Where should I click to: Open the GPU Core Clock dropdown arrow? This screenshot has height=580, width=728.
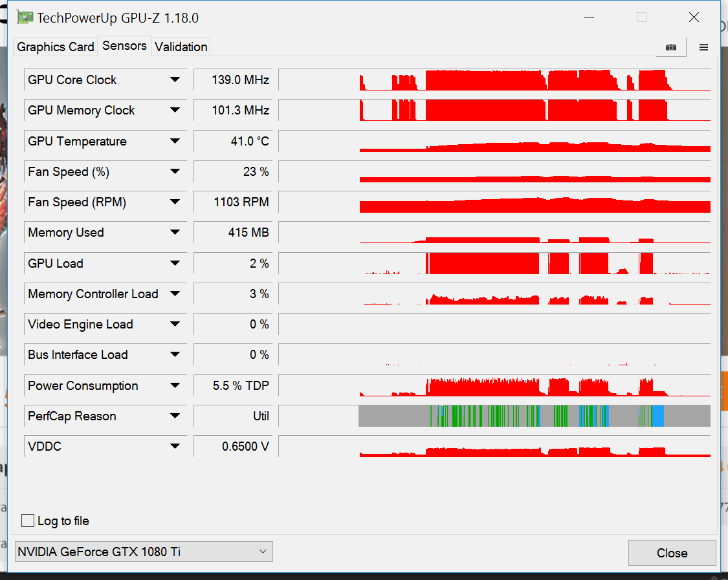[175, 80]
